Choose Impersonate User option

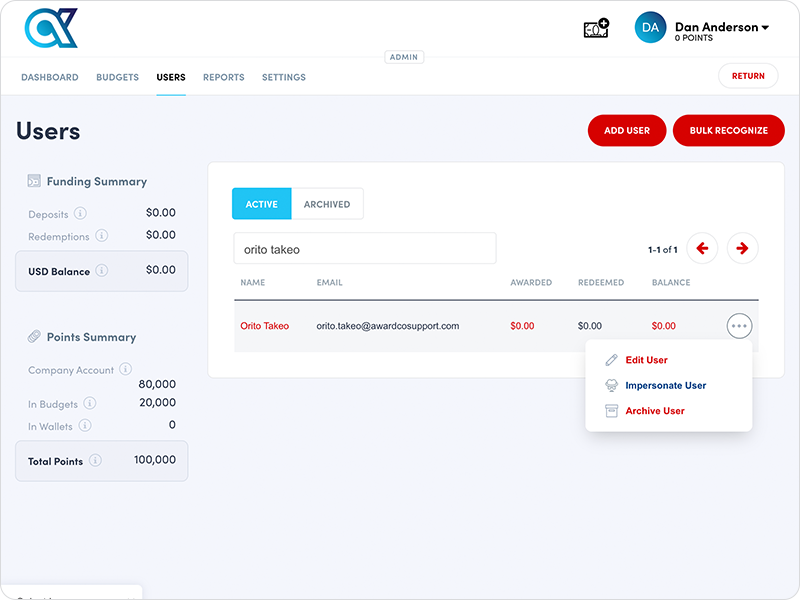665,385
